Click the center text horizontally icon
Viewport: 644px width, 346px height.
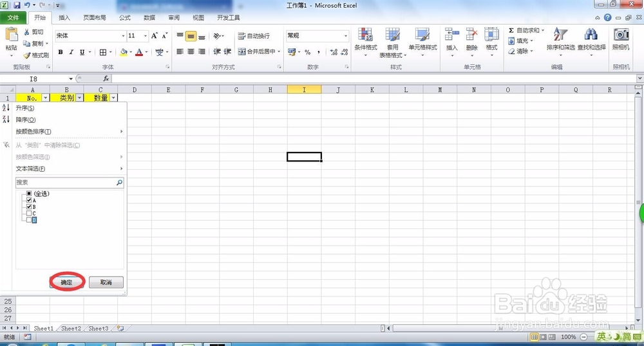[x=191, y=51]
